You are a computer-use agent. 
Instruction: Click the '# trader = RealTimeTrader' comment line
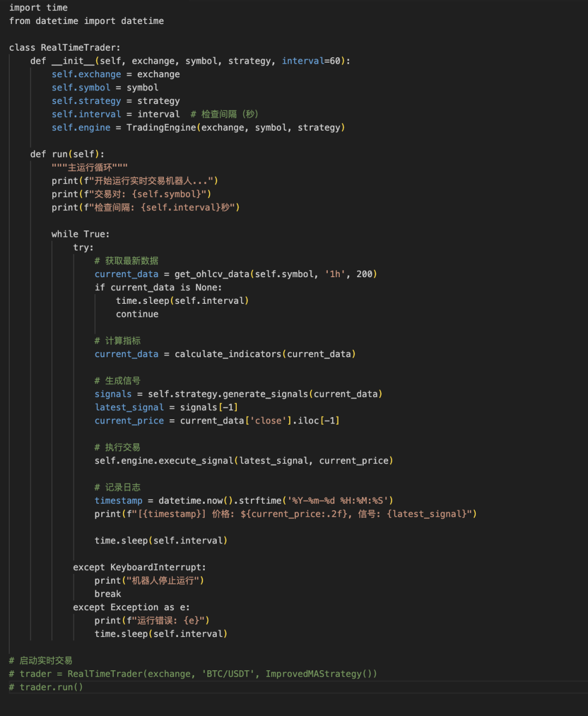pos(193,674)
